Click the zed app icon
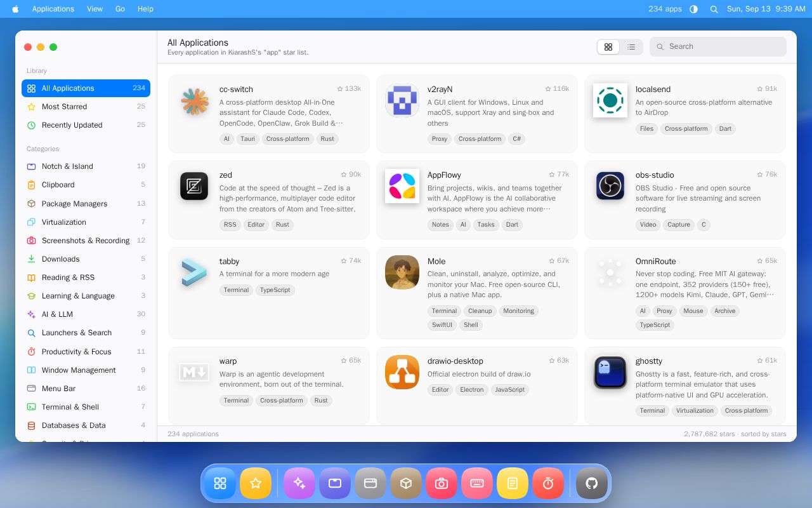The width and height of the screenshot is (812, 508). [194, 186]
